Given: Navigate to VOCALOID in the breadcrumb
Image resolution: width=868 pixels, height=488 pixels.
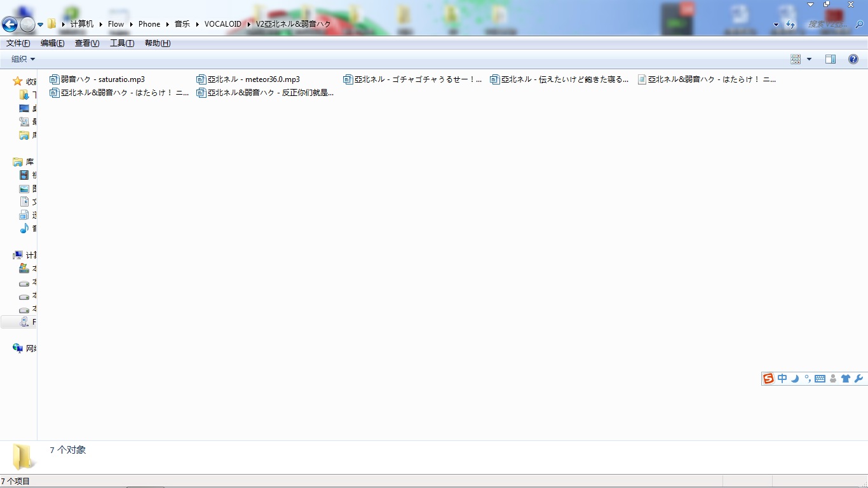Looking at the screenshot, I should click(x=223, y=24).
